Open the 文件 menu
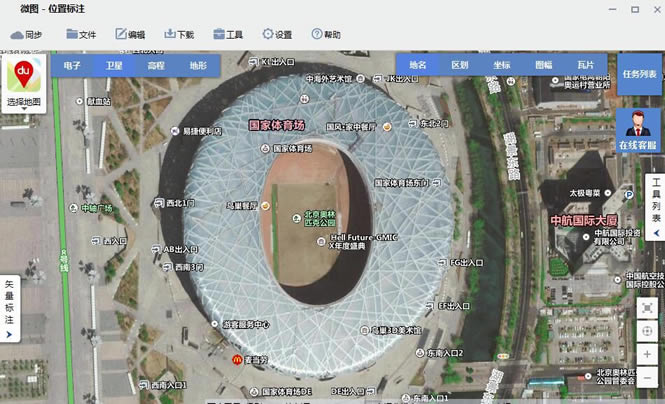This screenshot has height=404, width=665. coord(81,34)
